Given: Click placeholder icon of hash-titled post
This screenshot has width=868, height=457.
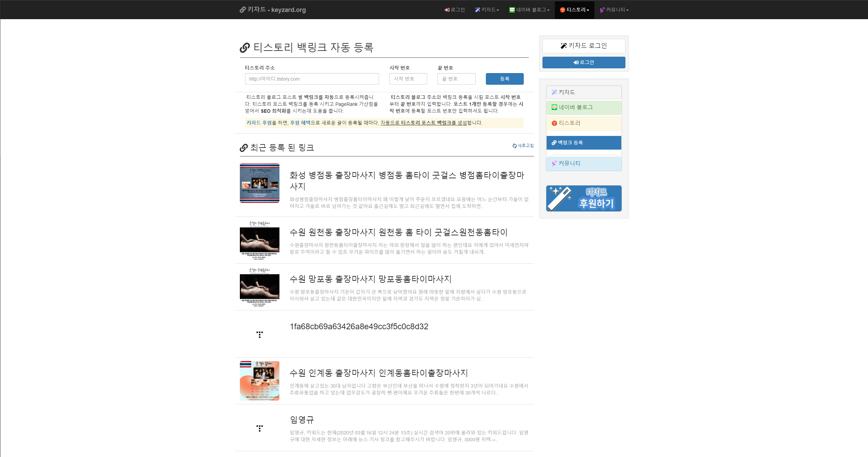Looking at the screenshot, I should pos(260,334).
